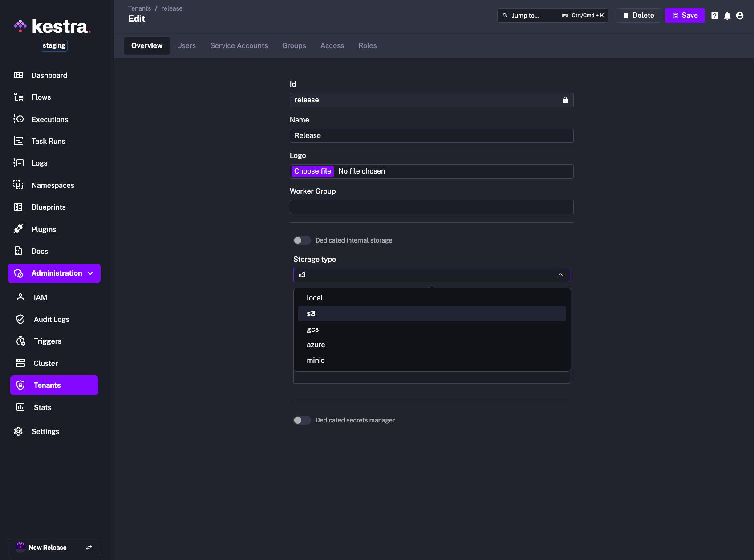Click the Plugins icon in sidebar
The width and height of the screenshot is (754, 560).
click(x=18, y=229)
